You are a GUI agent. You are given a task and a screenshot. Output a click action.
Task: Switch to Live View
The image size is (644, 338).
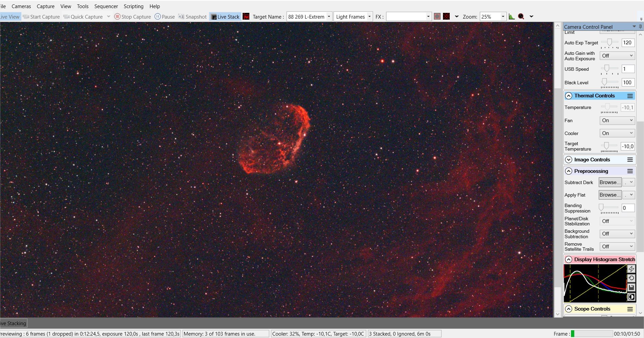click(10, 17)
